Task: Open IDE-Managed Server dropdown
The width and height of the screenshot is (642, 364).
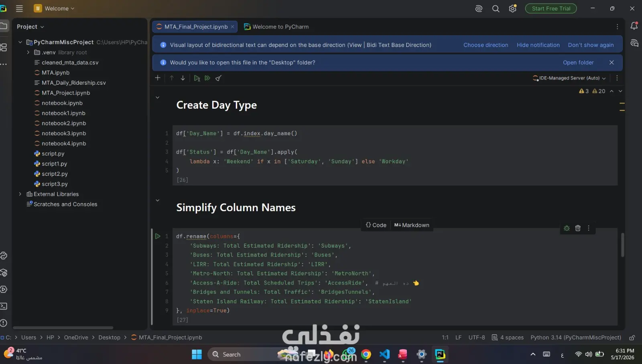Action: tap(569, 78)
